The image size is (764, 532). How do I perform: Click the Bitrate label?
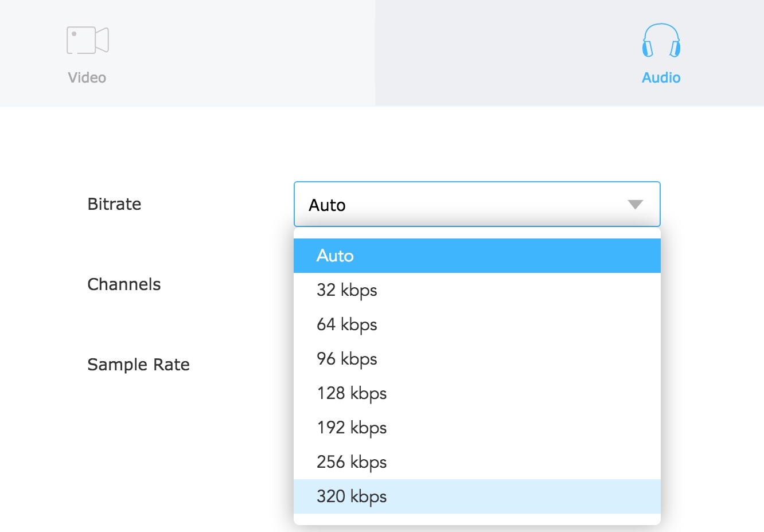click(114, 204)
